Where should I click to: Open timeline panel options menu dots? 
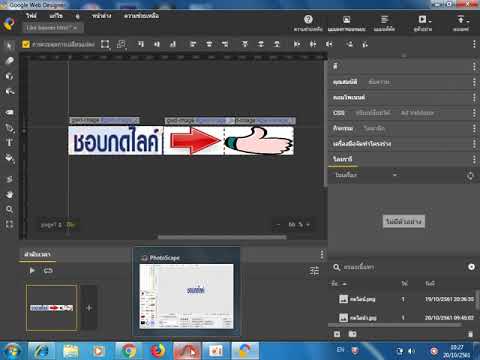322,254
